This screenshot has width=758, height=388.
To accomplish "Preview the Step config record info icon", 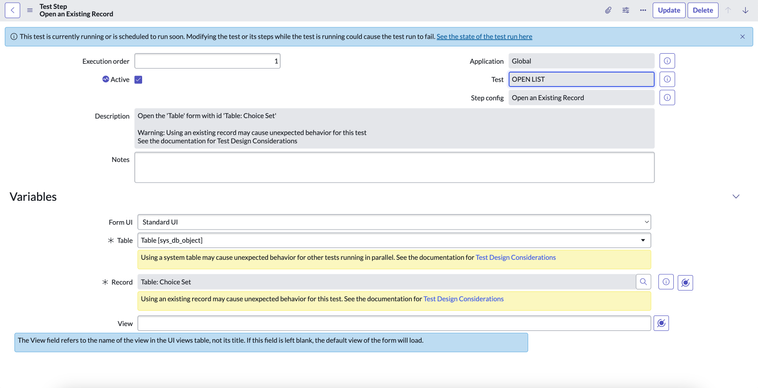I will click(667, 98).
